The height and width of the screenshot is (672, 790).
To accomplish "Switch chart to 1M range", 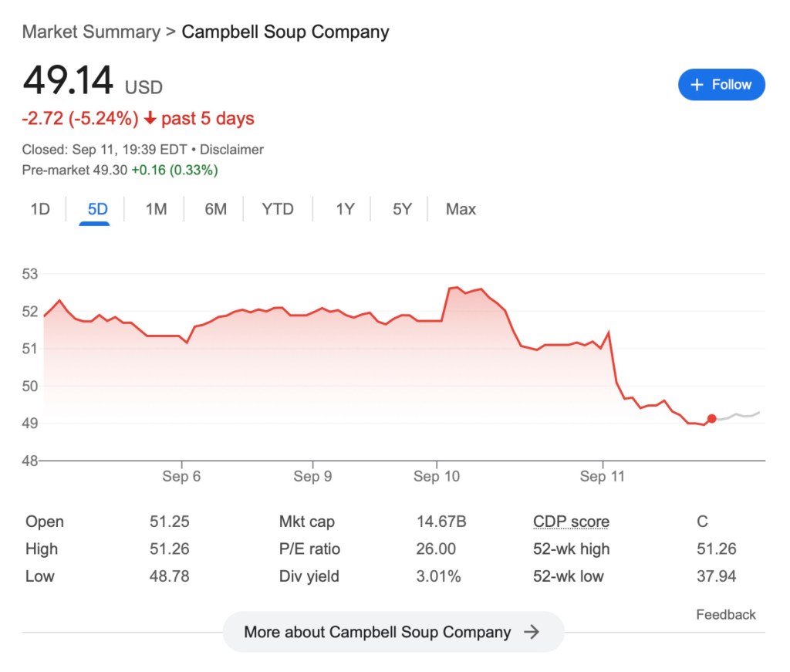I will pos(156,209).
